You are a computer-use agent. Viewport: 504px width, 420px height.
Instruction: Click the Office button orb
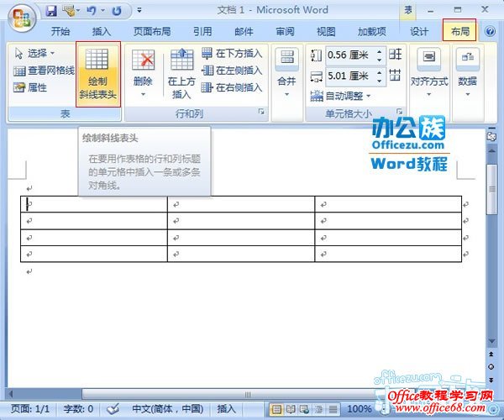[22, 18]
